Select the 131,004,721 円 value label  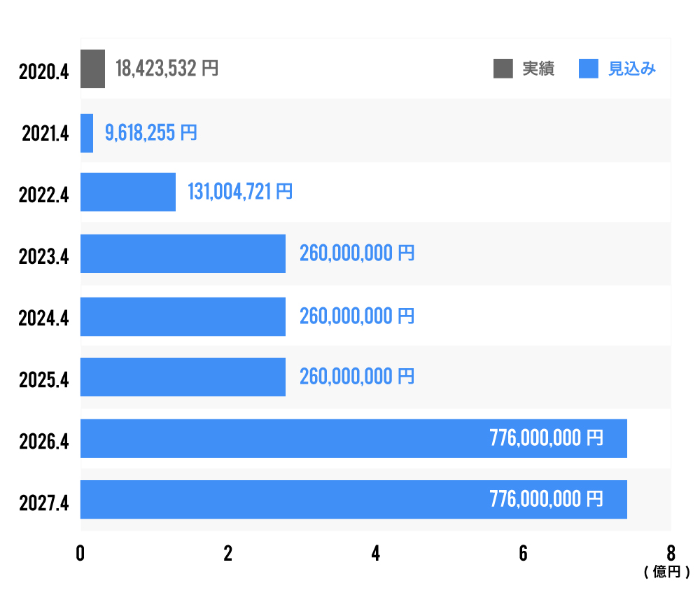(x=240, y=192)
